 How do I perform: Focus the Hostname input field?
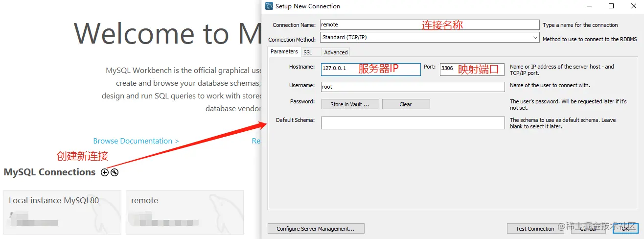click(371, 69)
